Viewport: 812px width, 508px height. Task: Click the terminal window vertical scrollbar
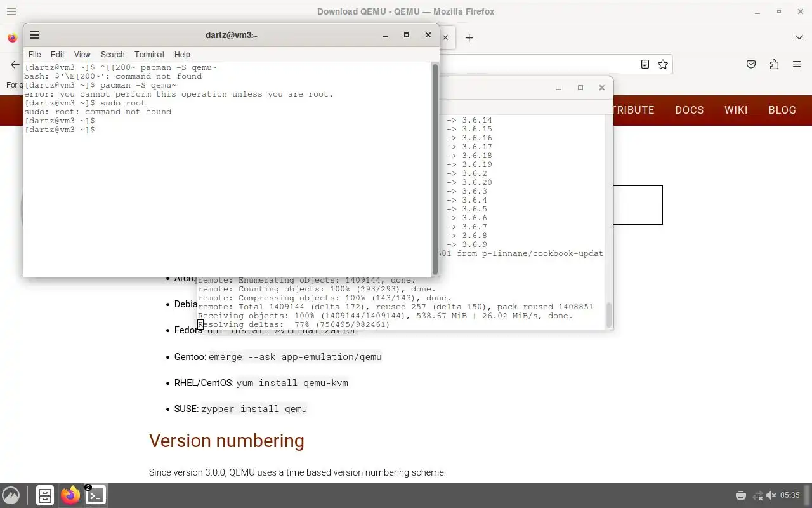coord(435,169)
